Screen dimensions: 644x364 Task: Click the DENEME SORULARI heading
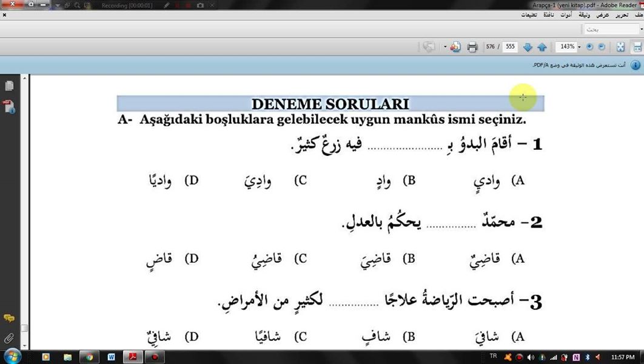click(330, 104)
